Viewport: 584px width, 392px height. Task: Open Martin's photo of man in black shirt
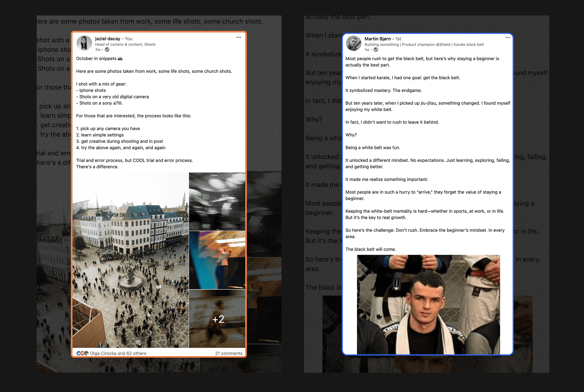[428, 305]
